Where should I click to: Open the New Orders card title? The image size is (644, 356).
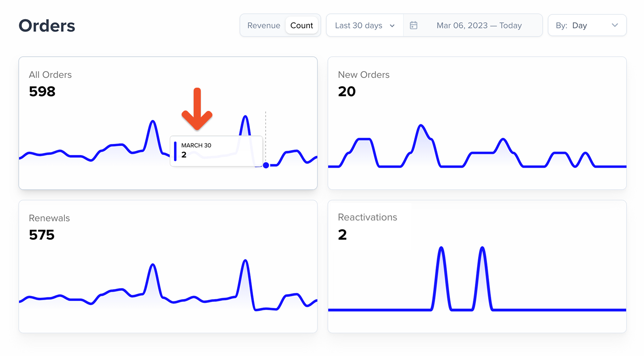364,75
